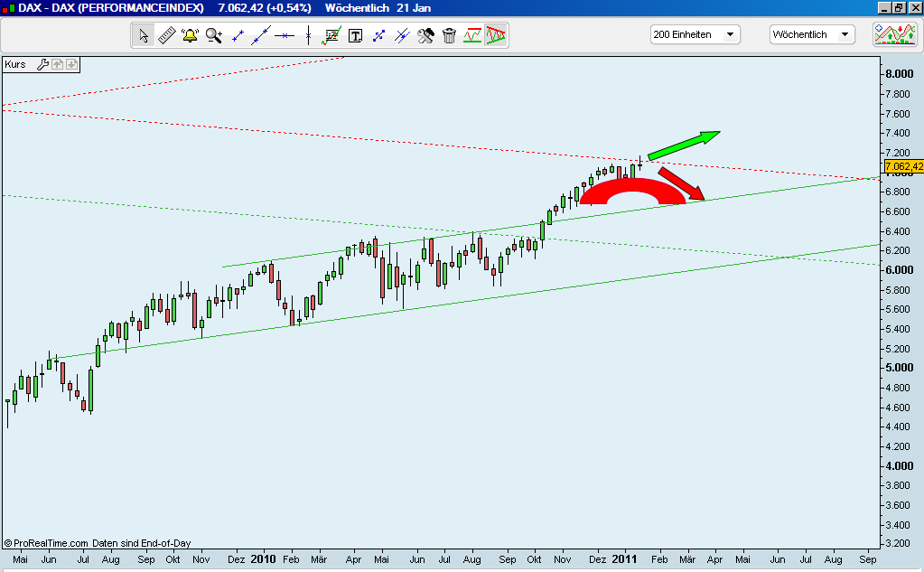Open the chart display styles icon top right
This screenshot has height=572, width=924.
click(x=896, y=34)
